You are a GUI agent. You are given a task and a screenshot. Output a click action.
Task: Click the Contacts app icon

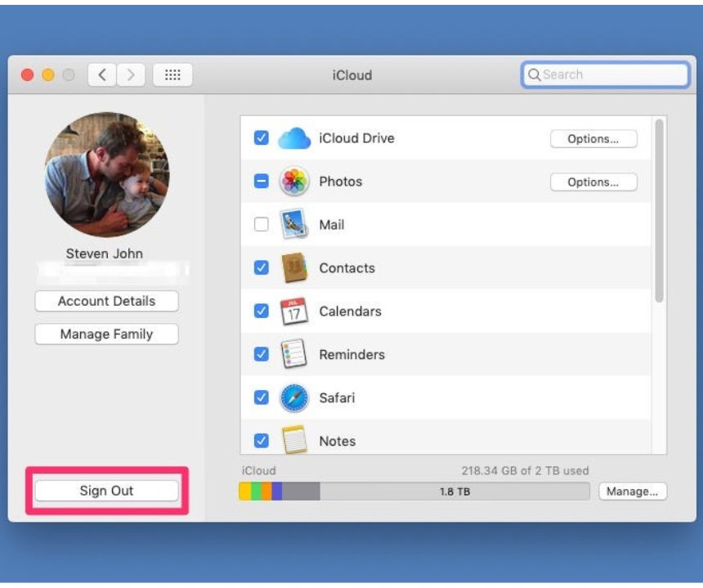293,267
